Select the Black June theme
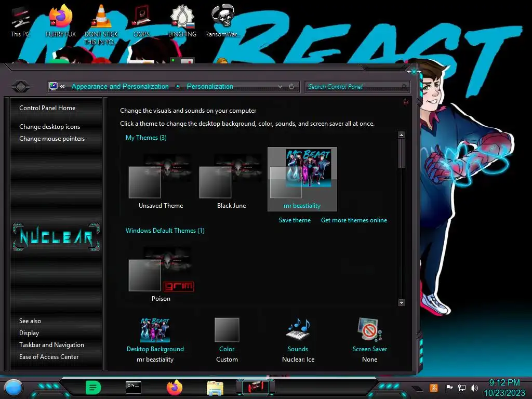532x399 pixels. coord(231,180)
